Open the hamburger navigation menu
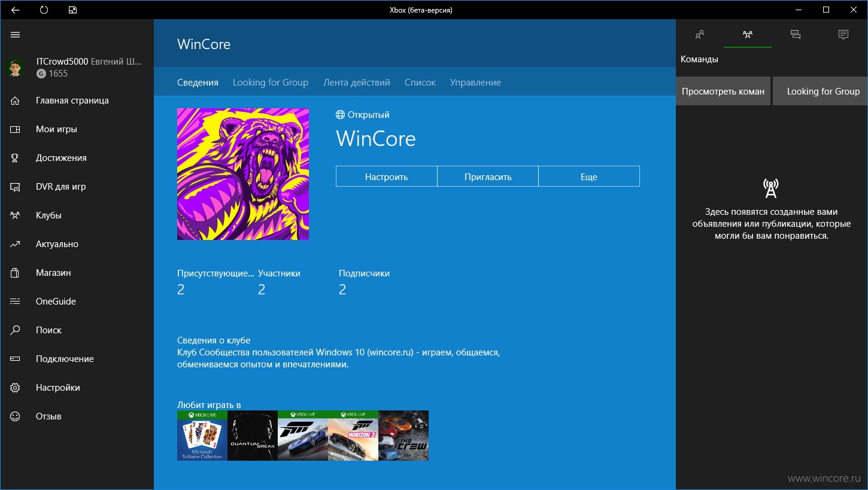The image size is (868, 490). click(16, 35)
